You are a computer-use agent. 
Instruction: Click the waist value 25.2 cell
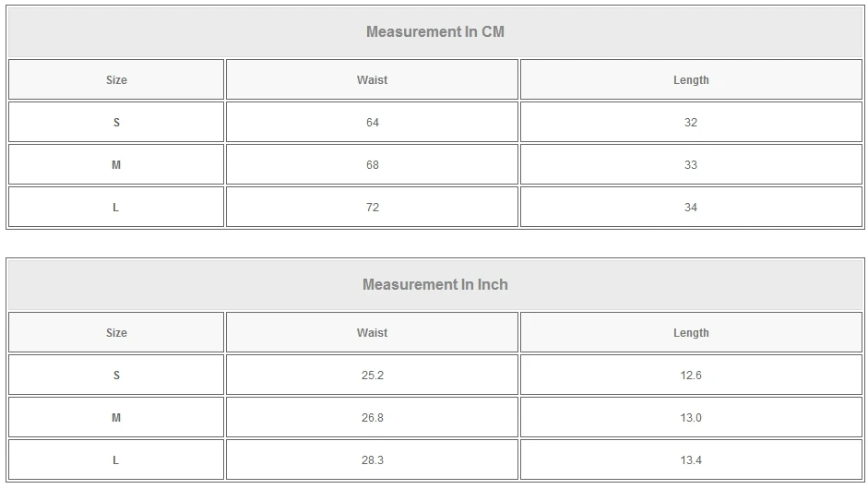[x=372, y=376]
